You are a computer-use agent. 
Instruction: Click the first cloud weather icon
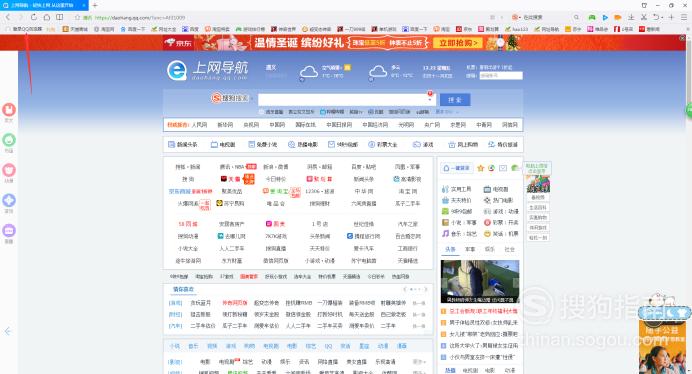coord(308,72)
